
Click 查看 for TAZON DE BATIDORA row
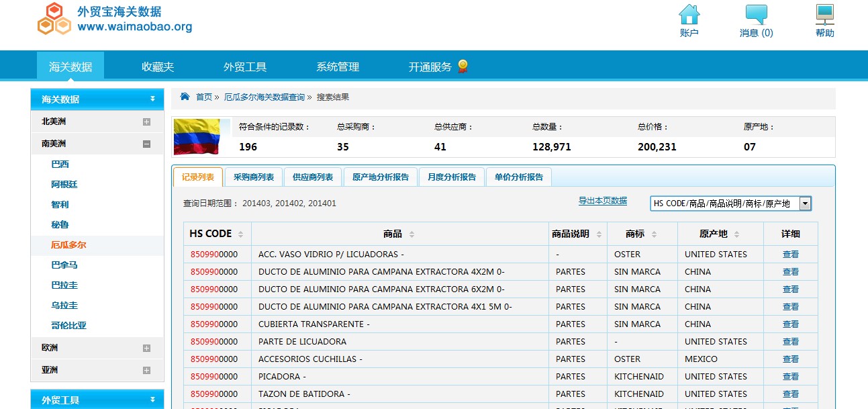coord(791,394)
